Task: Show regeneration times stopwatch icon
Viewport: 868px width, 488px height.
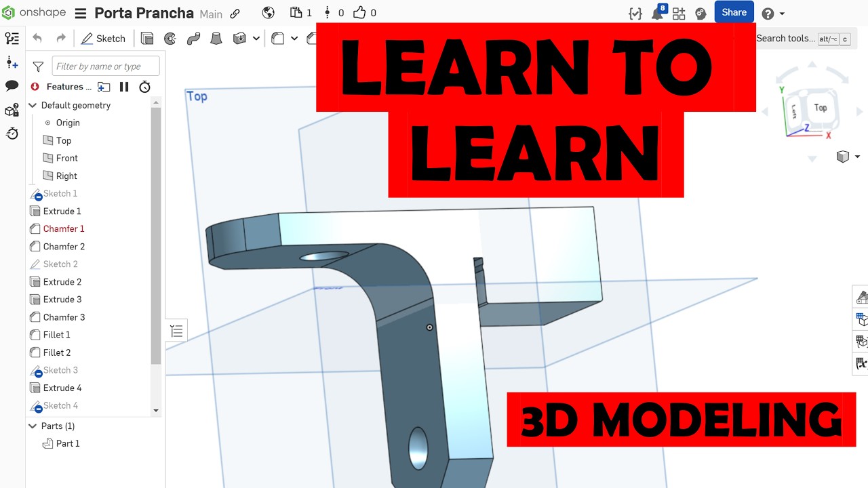Action: click(x=144, y=87)
